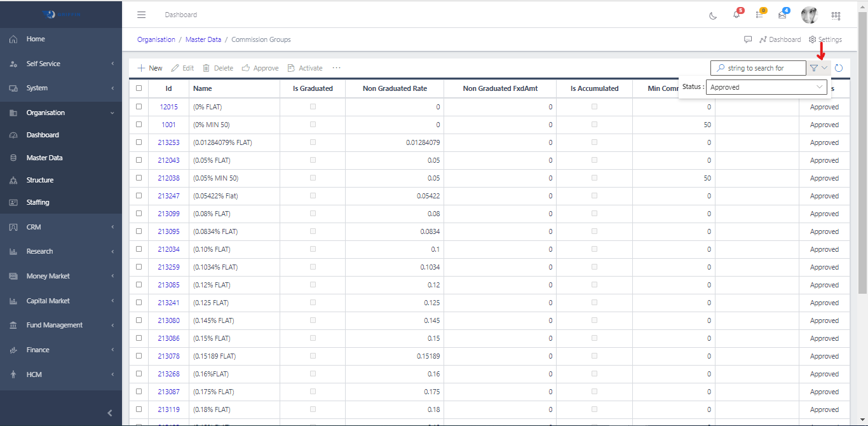This screenshot has height=426, width=868.
Task: Open the mail envelope icon
Action: [x=782, y=15]
